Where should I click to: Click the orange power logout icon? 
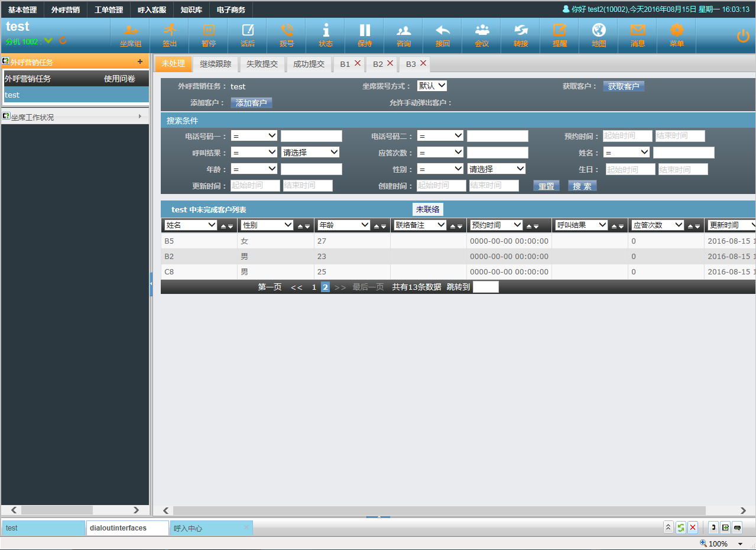click(x=743, y=36)
